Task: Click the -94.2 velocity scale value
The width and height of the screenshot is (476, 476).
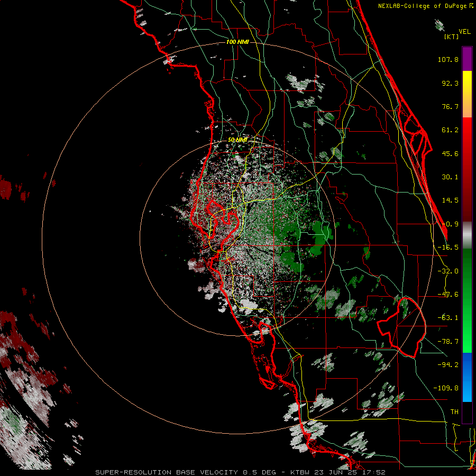Action: pyautogui.click(x=448, y=364)
